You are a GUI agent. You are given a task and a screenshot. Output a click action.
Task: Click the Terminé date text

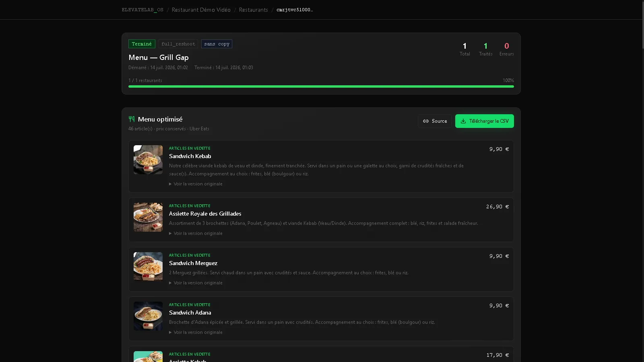pos(224,68)
